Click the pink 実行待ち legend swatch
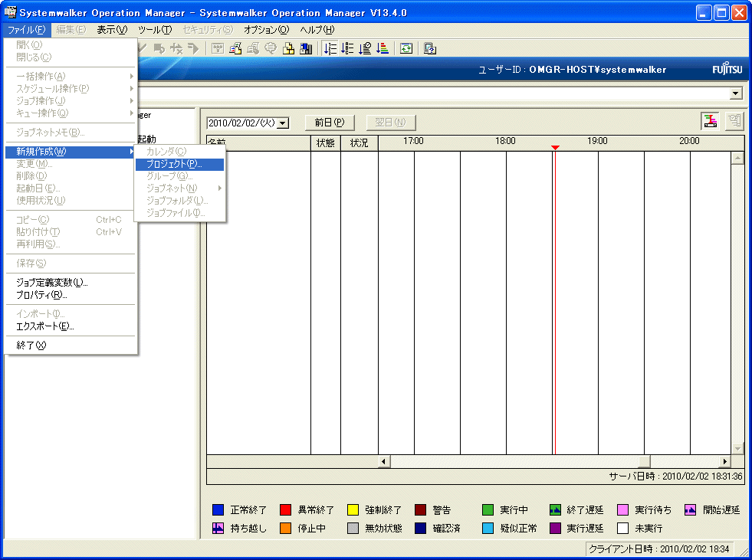 coord(623,509)
